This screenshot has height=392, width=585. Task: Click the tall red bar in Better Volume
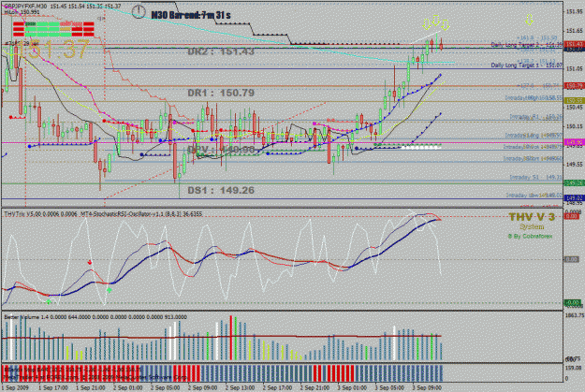pyautogui.click(x=231, y=338)
